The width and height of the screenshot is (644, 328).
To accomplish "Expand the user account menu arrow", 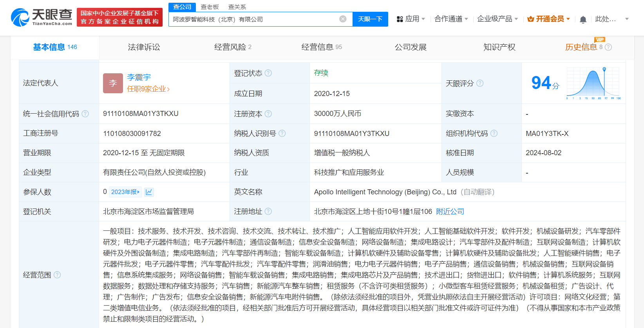I will (x=627, y=19).
